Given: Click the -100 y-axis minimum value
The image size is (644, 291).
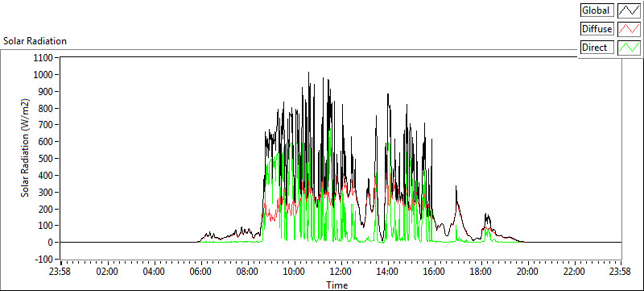Looking at the screenshot, I should pos(46,260).
